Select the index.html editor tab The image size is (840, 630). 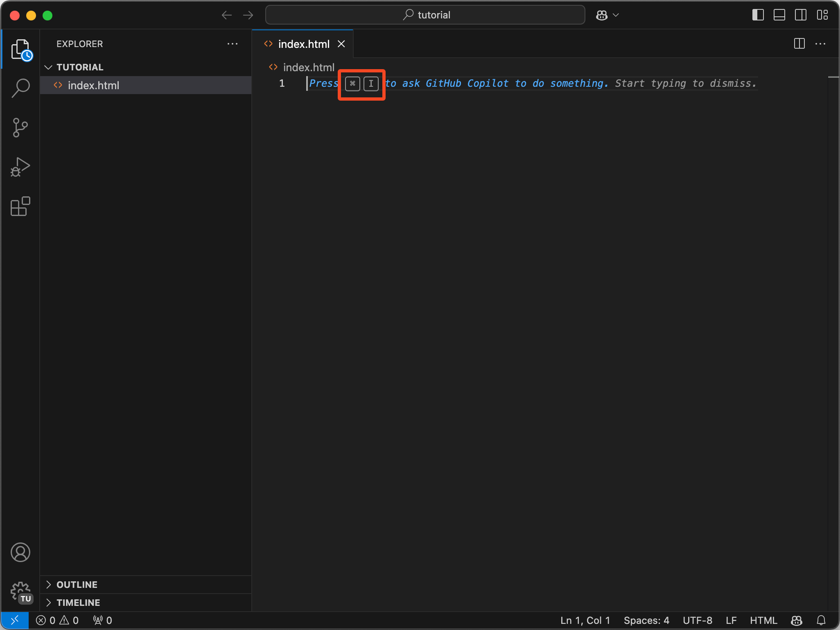click(x=303, y=44)
